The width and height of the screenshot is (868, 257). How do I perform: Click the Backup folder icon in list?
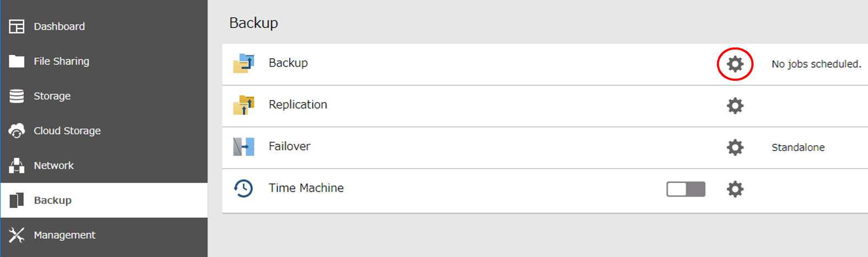(244, 64)
